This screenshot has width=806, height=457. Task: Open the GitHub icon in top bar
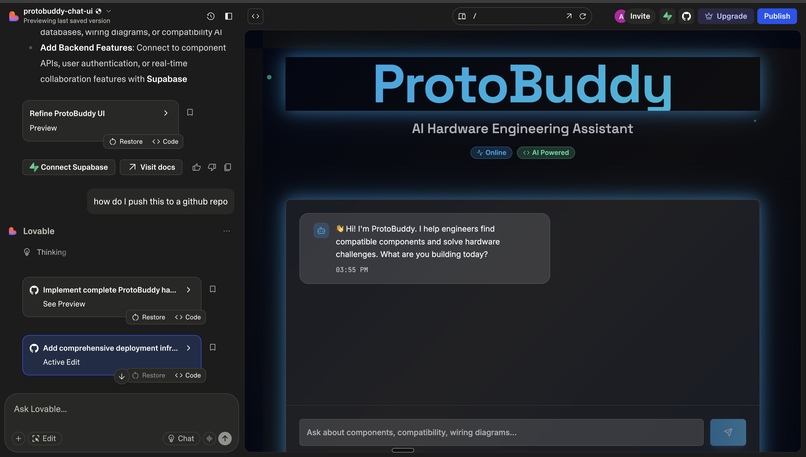click(686, 16)
